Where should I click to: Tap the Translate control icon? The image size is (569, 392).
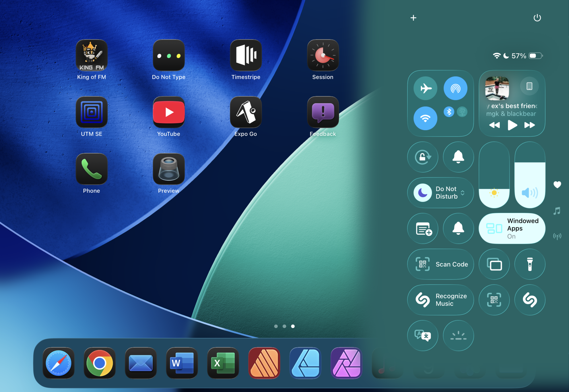point(422,336)
